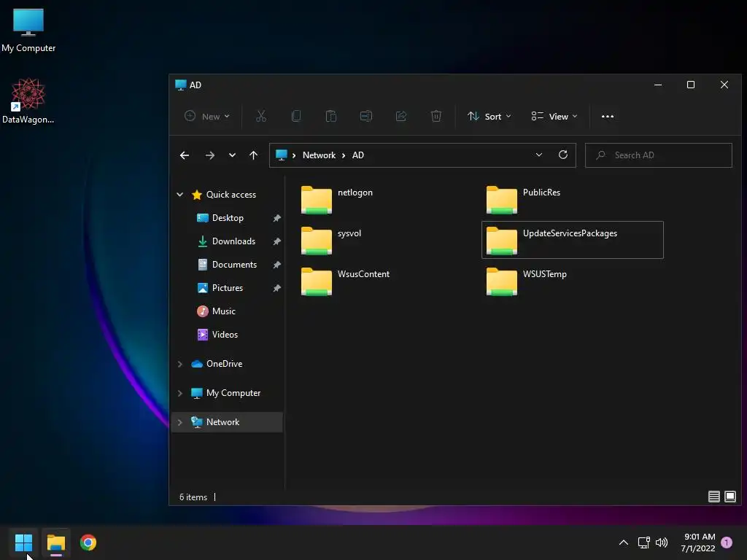747x560 pixels.
Task: Collapse the Quick access tree node
Action: pyautogui.click(x=180, y=194)
